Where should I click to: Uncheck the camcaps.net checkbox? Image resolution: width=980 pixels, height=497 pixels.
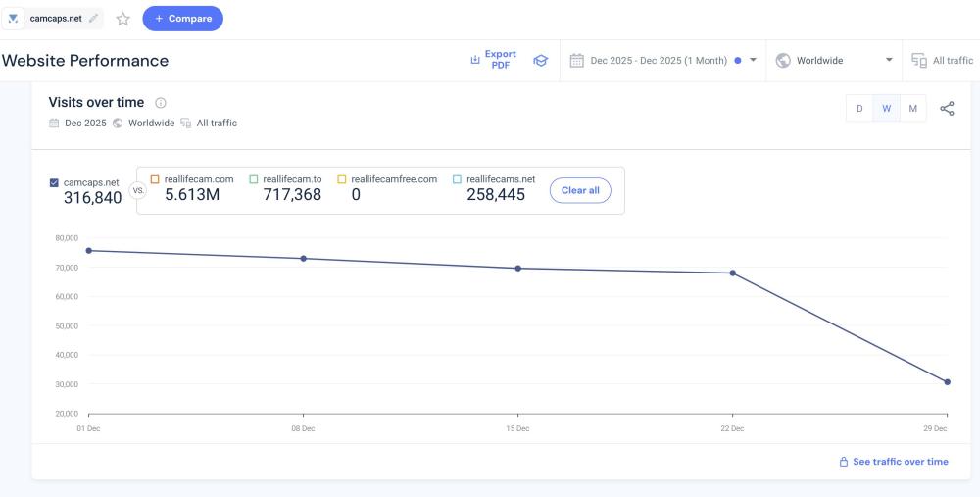pos(54,181)
